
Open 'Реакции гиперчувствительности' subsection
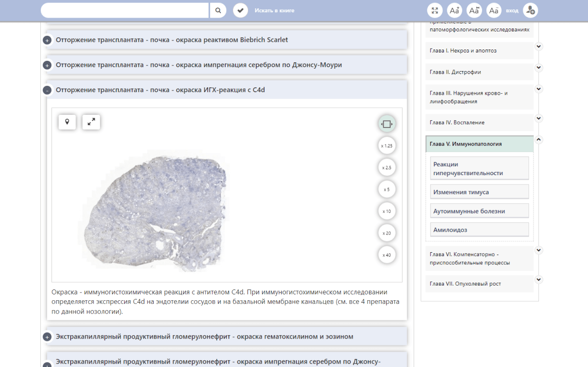479,168
